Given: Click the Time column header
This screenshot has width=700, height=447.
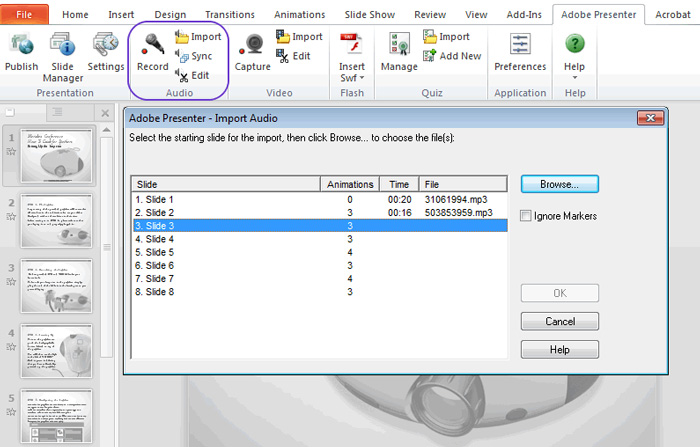Looking at the screenshot, I should pyautogui.click(x=399, y=184).
